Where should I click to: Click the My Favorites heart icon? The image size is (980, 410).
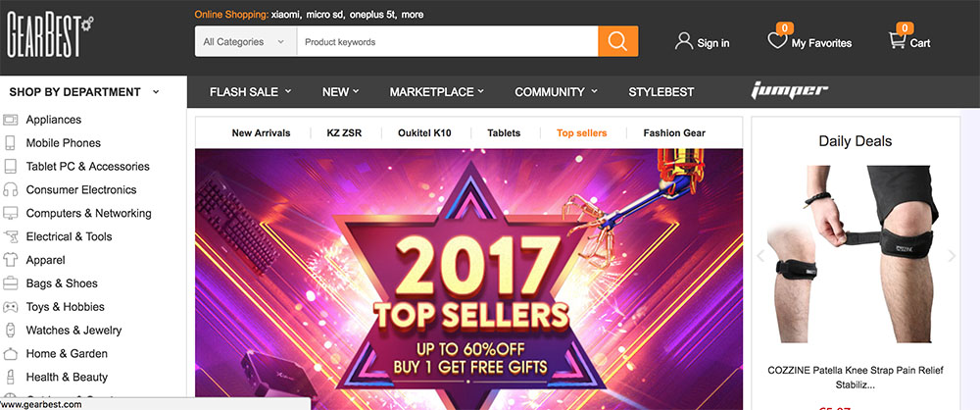point(777,40)
